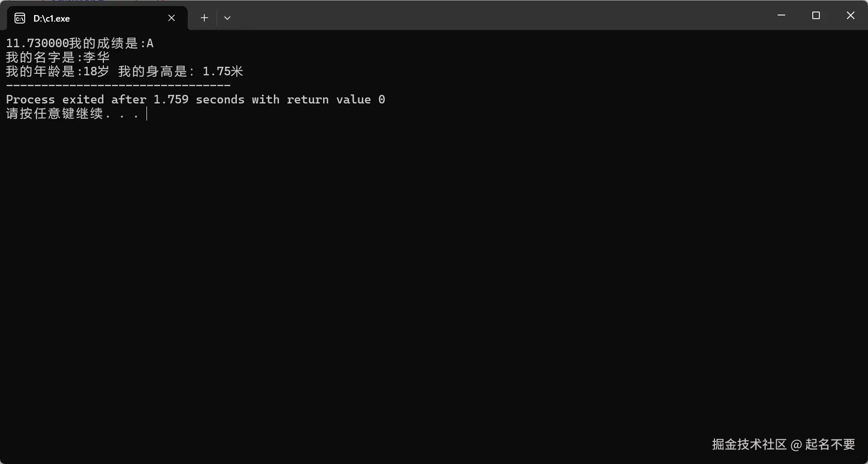Viewport: 868px width, 464px height.
Task: Select the D:\c1.exe tab title
Action: [52, 19]
